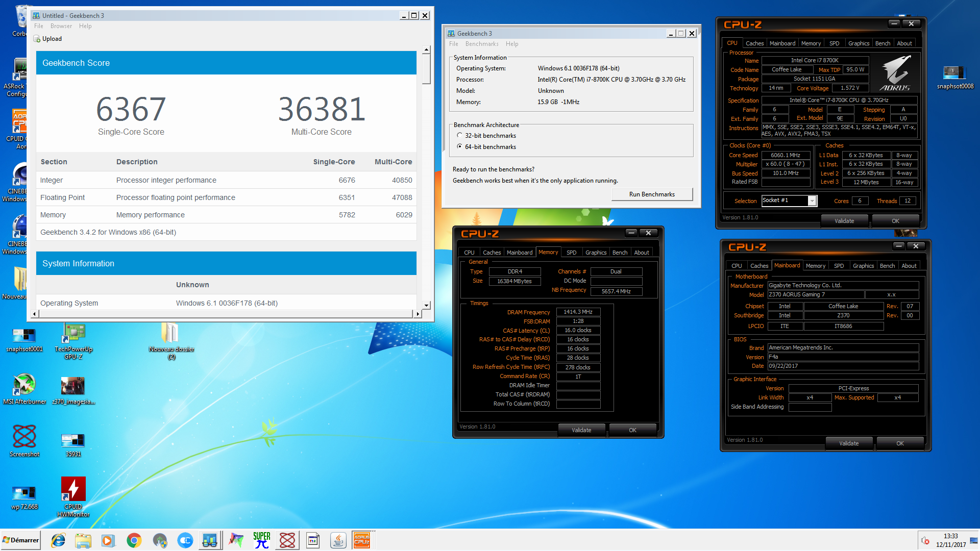Select the 35931 image file icon
This screenshot has height=551, width=980.
[73, 445]
